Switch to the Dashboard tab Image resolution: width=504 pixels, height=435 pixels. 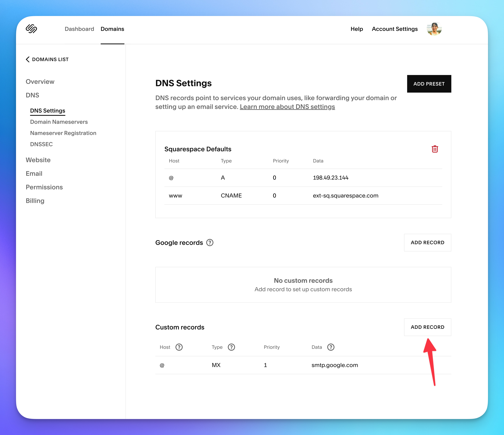(x=79, y=29)
